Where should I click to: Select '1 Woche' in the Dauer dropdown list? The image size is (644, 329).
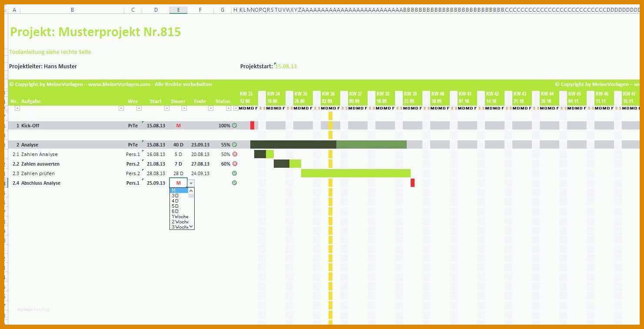pos(179,216)
